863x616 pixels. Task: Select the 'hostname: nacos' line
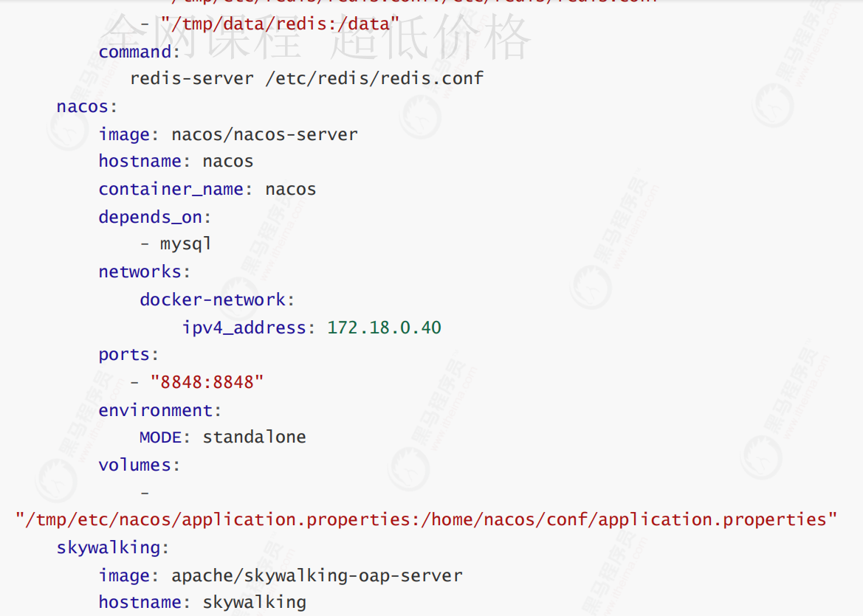(176, 162)
